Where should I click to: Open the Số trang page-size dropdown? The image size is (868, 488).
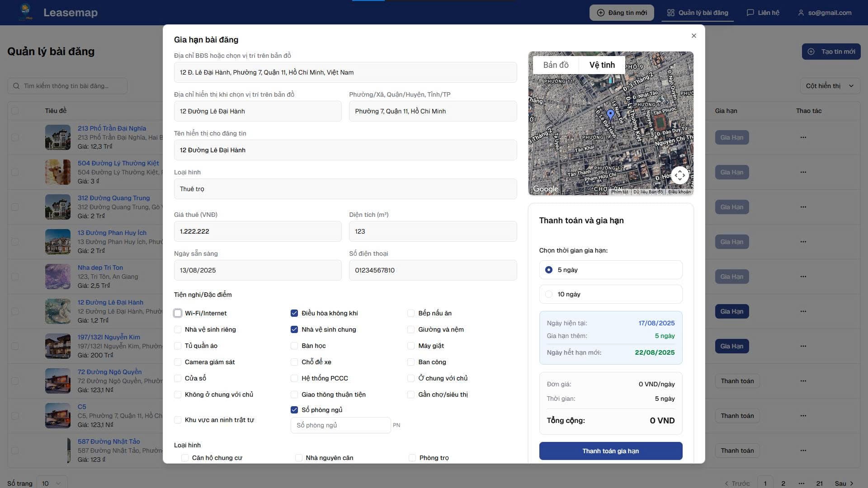(51, 483)
